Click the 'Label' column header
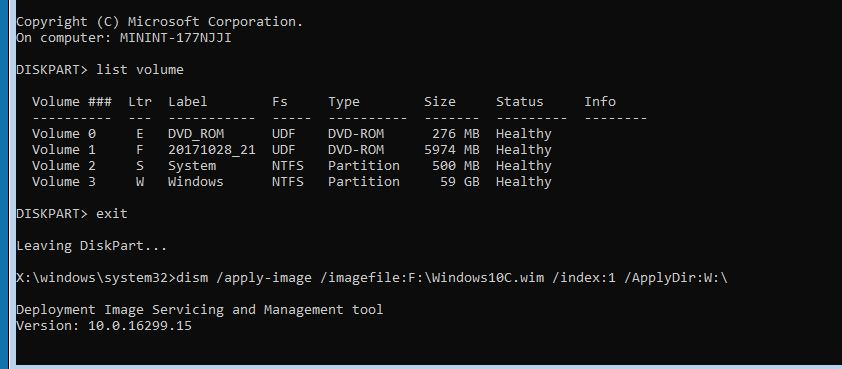842x369 pixels. pos(187,102)
